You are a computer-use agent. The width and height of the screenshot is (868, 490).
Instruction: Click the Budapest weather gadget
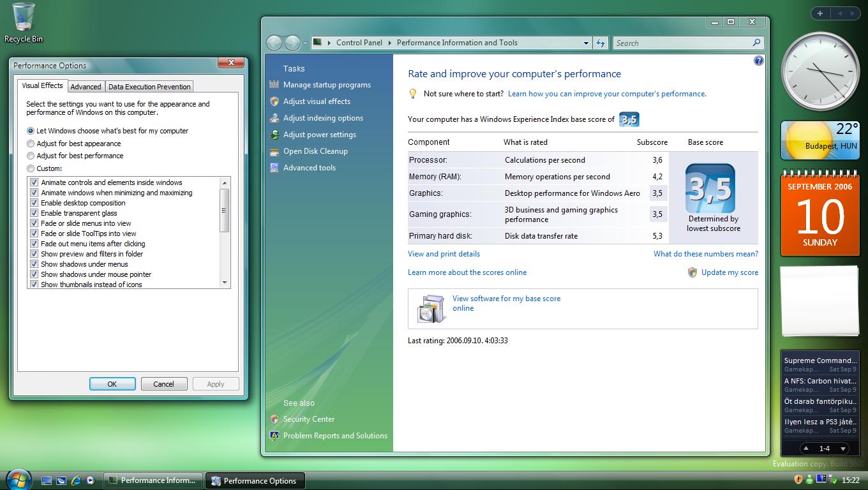pyautogui.click(x=820, y=140)
